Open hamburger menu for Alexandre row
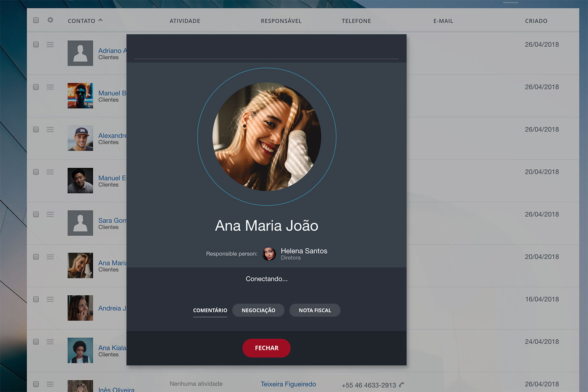The width and height of the screenshot is (588, 392). (50, 129)
